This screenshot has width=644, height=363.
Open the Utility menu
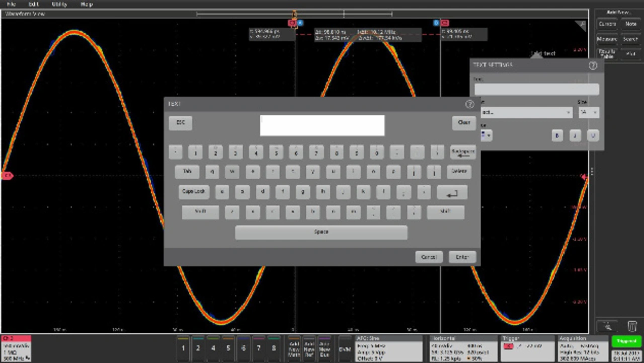tap(59, 4)
